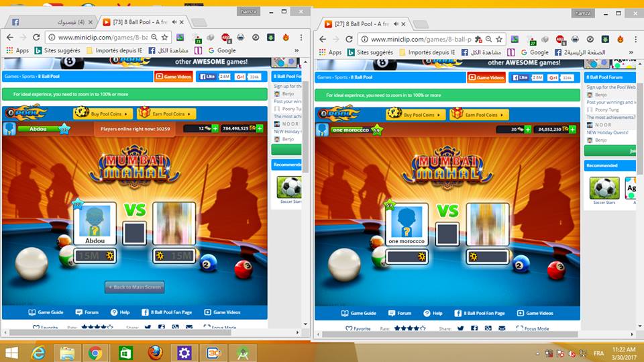Open 8 Ball Pool Fan Page, right window

pyautogui.click(x=479, y=313)
